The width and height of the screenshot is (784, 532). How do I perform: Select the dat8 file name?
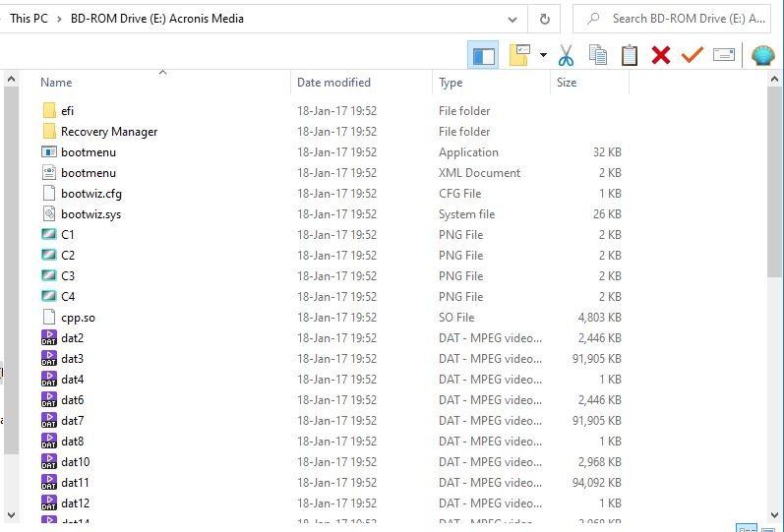[73, 441]
